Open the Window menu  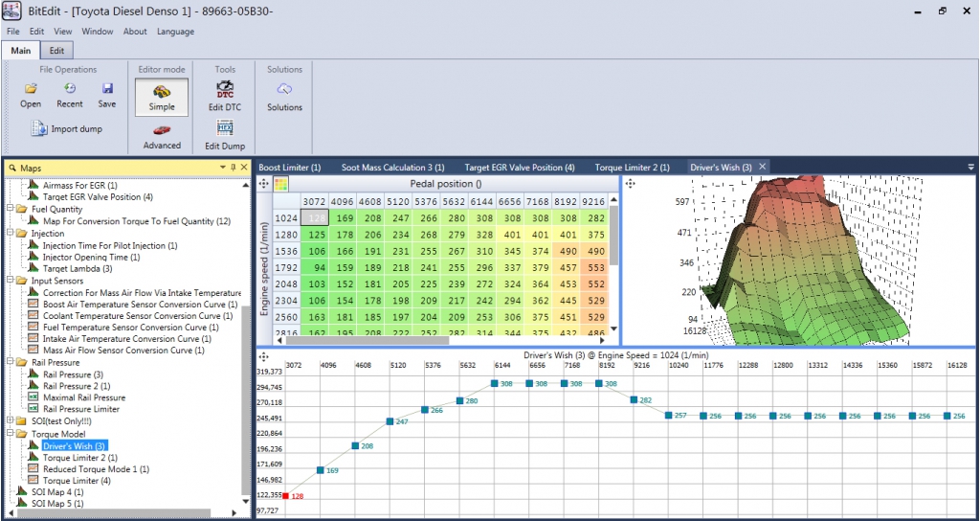pos(98,32)
